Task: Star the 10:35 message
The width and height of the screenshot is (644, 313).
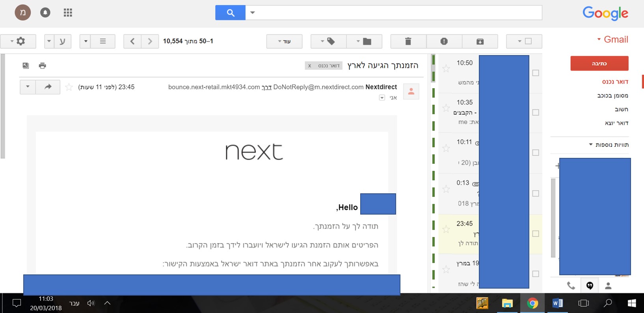Action: [x=446, y=108]
